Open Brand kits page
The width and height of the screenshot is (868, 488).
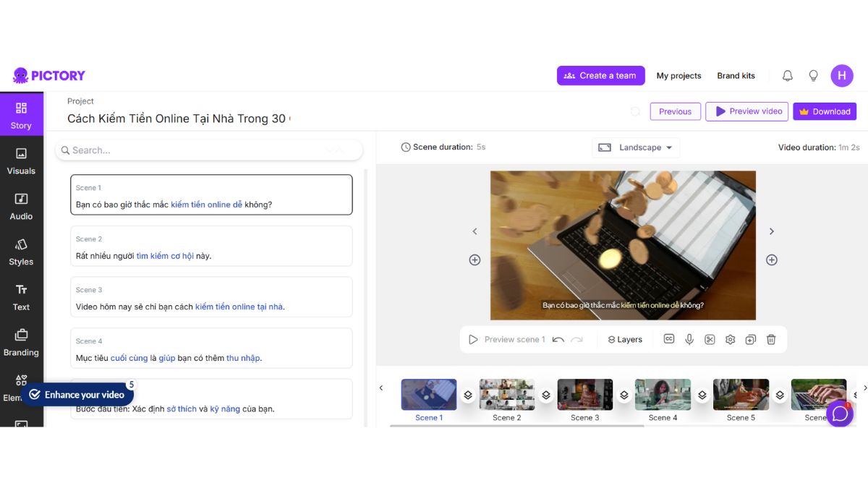click(736, 75)
